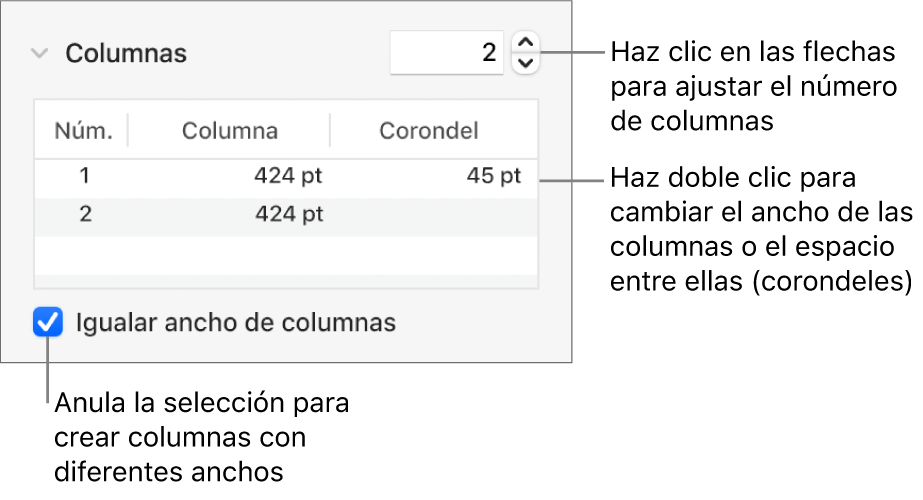This screenshot has width=923, height=500.
Task: Uncheck the Igualar ancho de columnas checkbox
Action: [47, 323]
